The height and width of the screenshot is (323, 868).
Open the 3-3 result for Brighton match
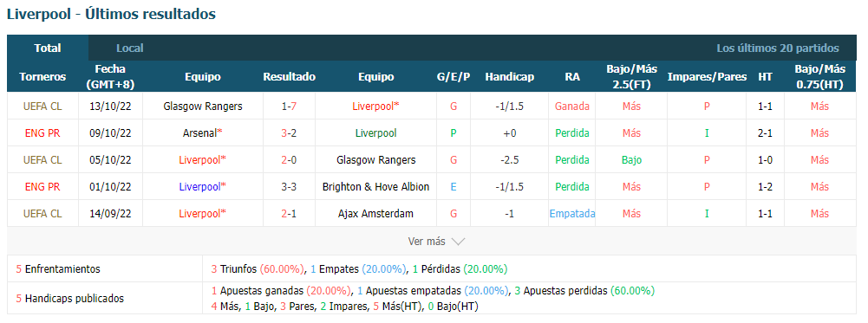[x=290, y=187]
